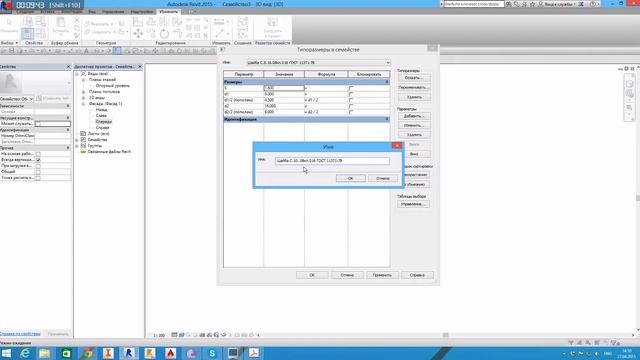Expand the Семейства node in project browser
640x360 pixels.
click(77, 140)
